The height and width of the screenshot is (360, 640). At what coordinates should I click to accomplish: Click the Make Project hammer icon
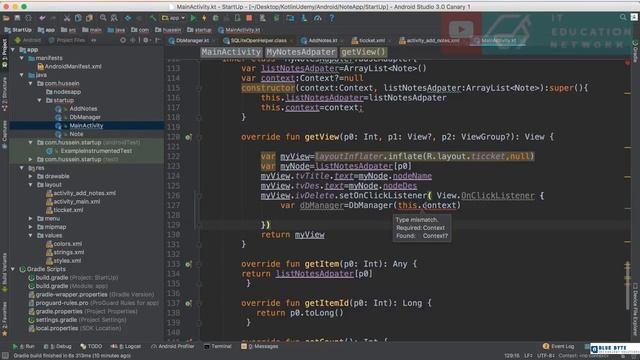pos(153,18)
